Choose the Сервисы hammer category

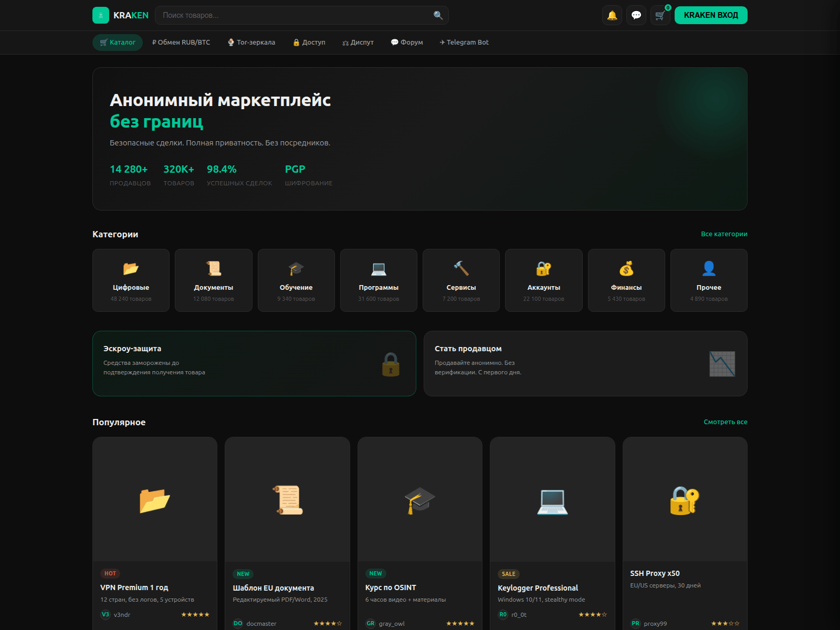point(461,280)
